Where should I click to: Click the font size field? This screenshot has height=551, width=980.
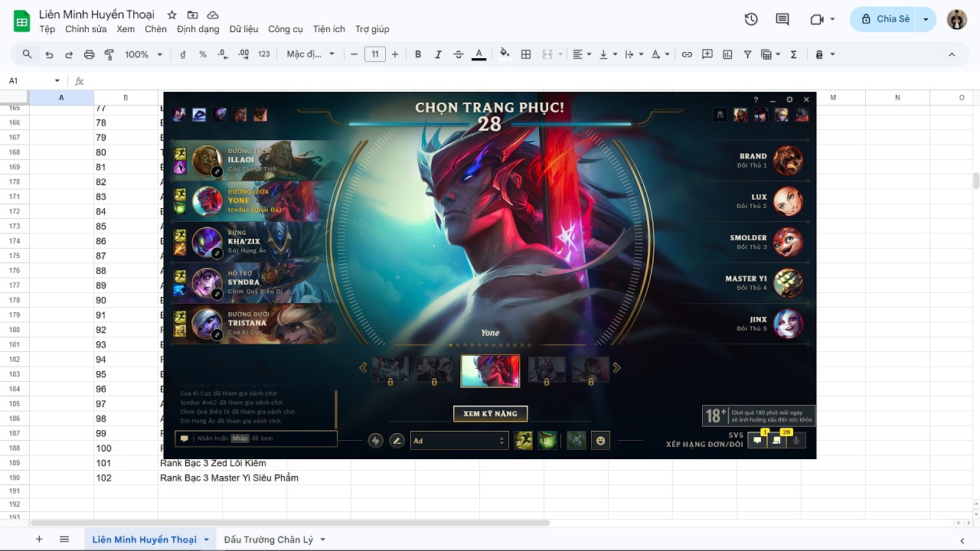coord(374,54)
